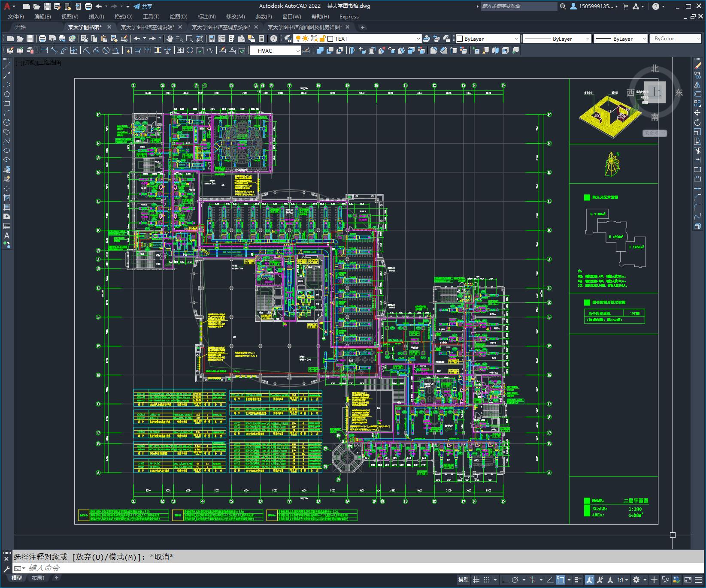This screenshot has width=706, height=588.
Task: Select the Multiline Text tool
Action: coord(7,235)
